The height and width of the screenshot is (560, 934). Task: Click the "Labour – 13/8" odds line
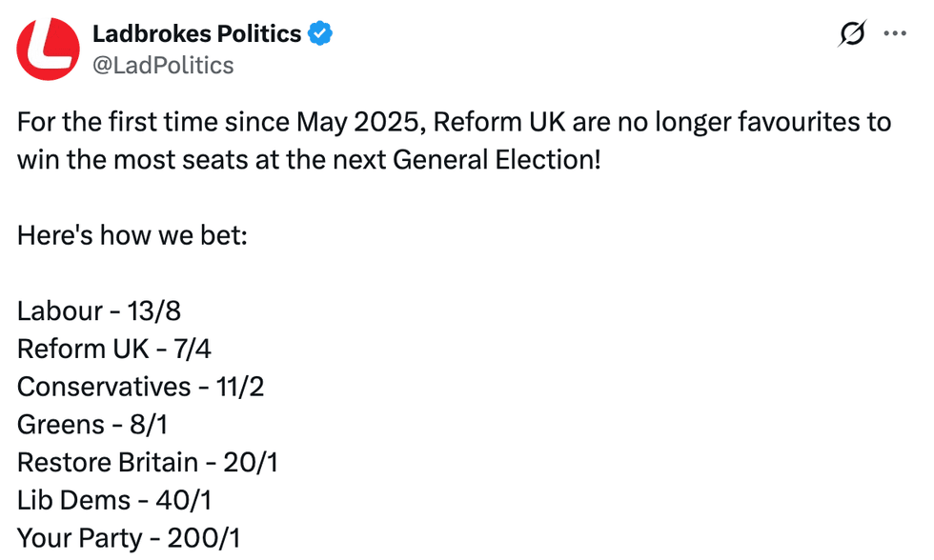point(98,310)
